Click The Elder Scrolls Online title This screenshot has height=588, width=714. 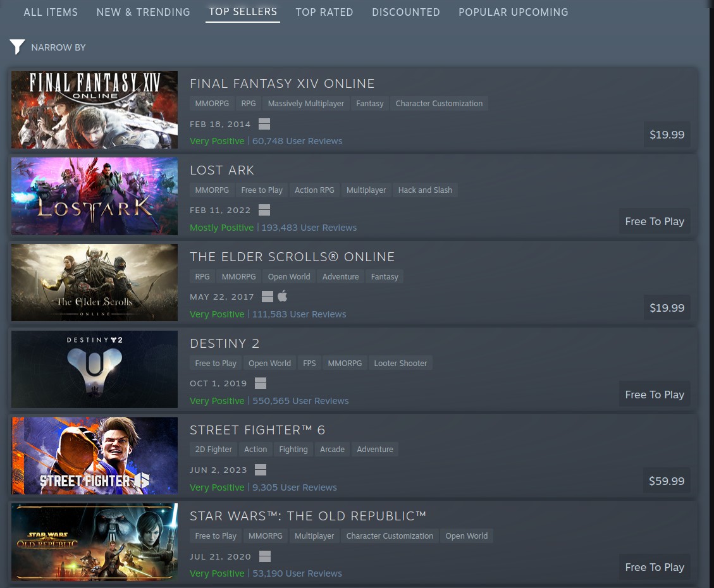(x=292, y=257)
